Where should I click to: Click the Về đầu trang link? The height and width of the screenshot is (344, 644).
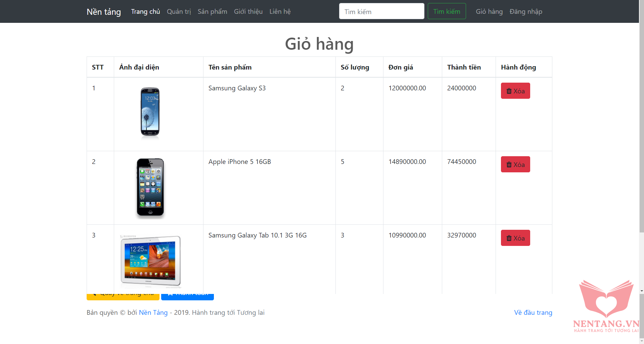tap(533, 313)
